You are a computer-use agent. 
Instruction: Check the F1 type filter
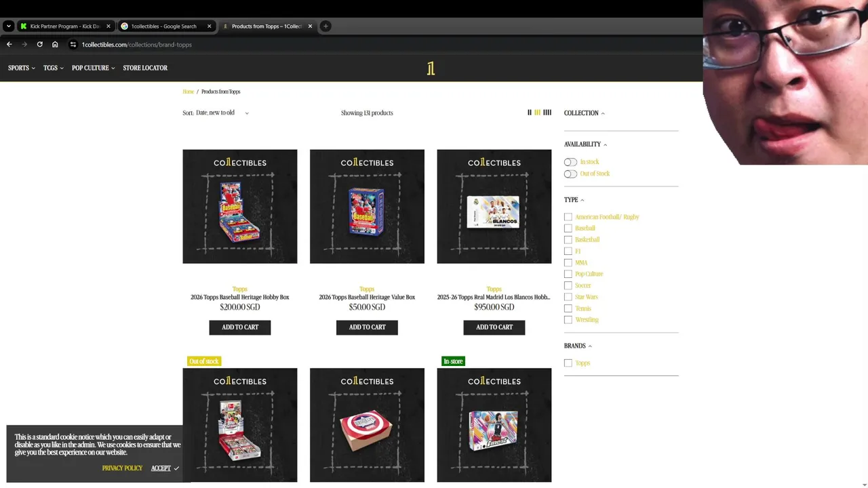pos(568,251)
